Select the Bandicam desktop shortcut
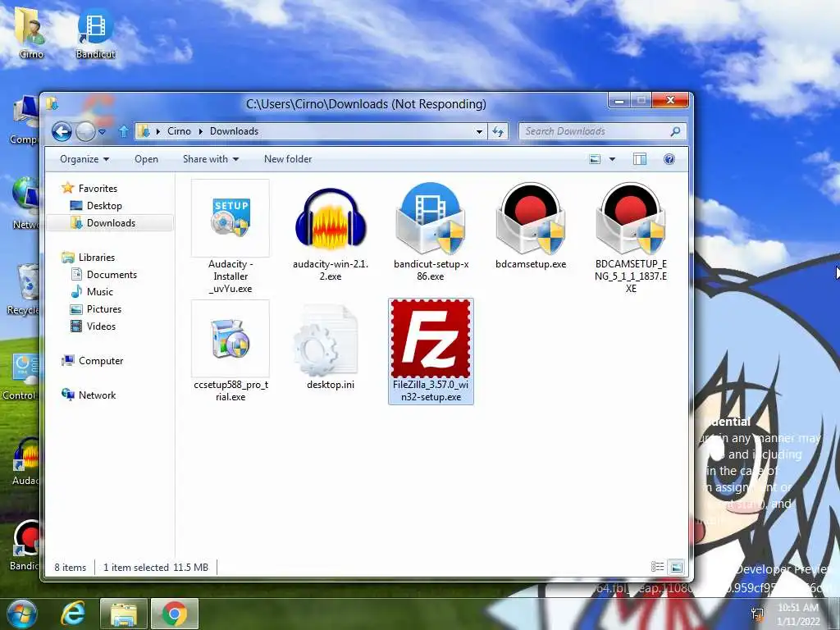 24,545
